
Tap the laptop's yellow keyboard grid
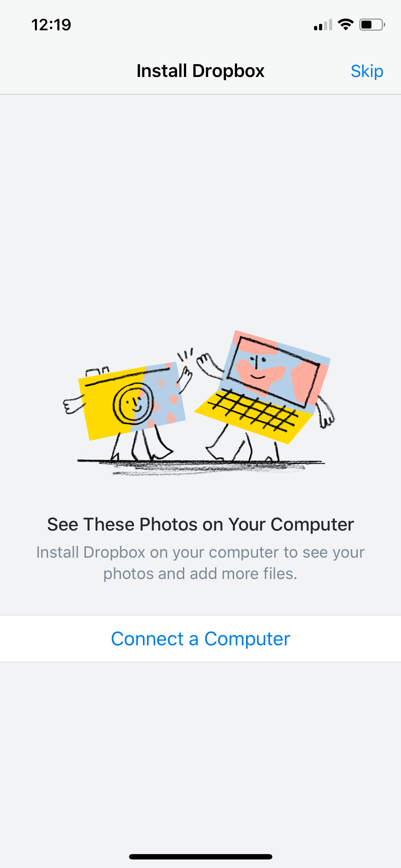tap(254, 415)
